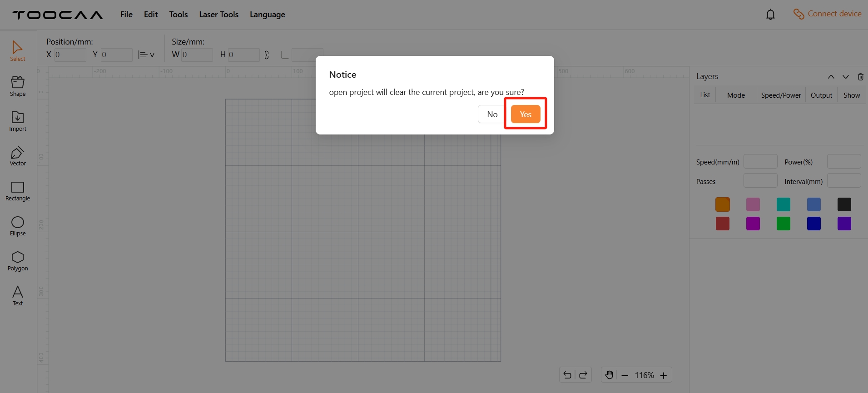The image size is (868, 393).
Task: Pick the Polygon tool
Action: [x=18, y=261]
